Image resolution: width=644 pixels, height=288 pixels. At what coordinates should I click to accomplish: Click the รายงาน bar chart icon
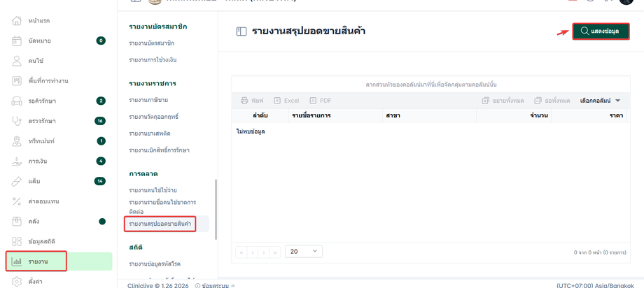[x=16, y=261]
